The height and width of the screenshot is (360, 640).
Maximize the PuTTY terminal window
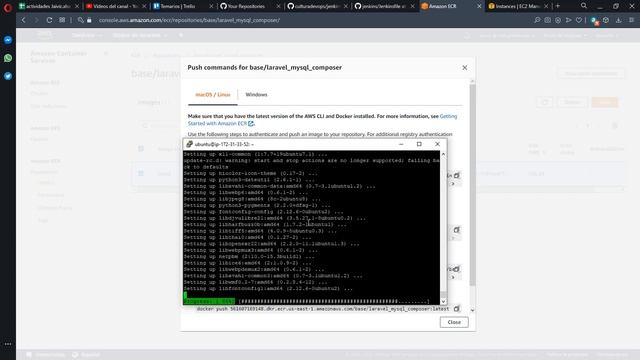(419, 144)
